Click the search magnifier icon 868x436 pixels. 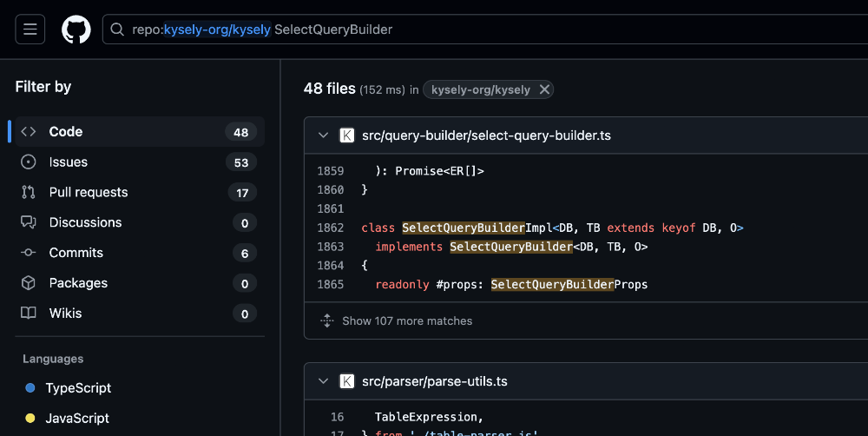tap(117, 30)
